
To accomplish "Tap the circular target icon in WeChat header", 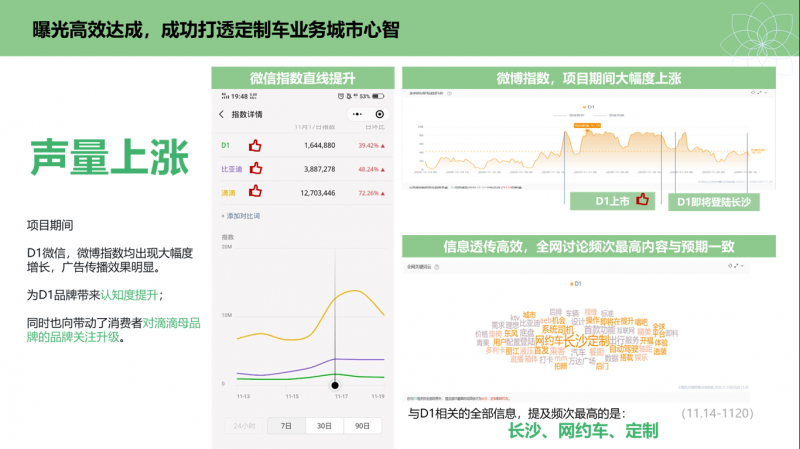I will point(380,114).
